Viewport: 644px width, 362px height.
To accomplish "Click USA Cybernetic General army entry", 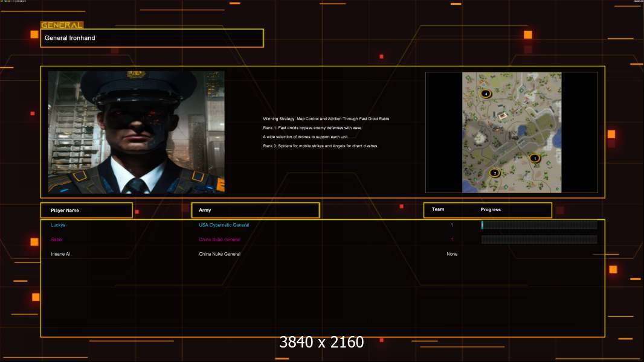I will tap(224, 225).
